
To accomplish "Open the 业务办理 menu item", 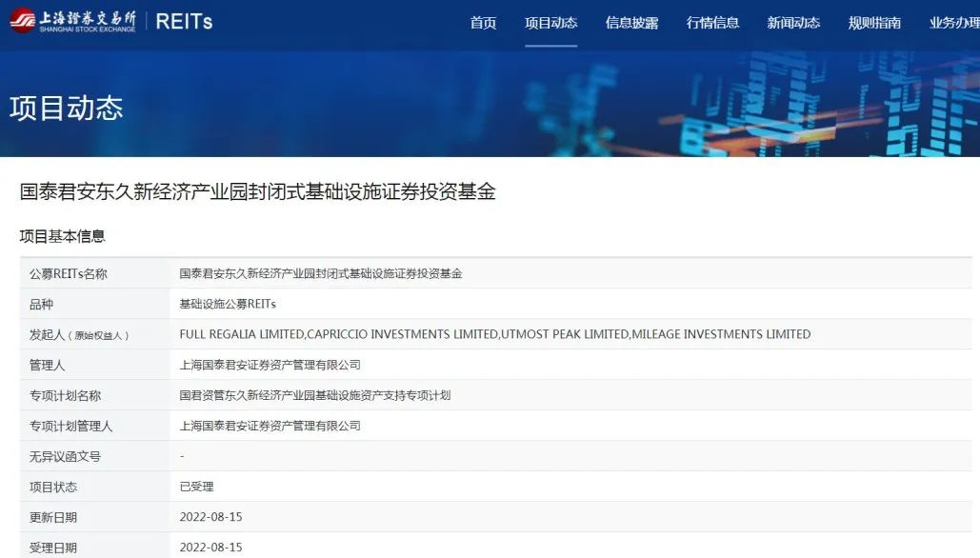I will click(954, 23).
